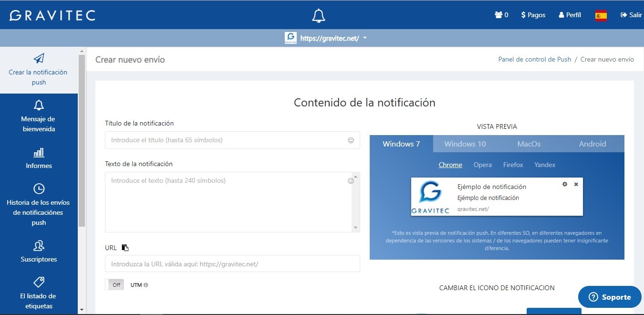Select the Yandex browser preview
Screen dimensions: 644x315
tap(545, 165)
